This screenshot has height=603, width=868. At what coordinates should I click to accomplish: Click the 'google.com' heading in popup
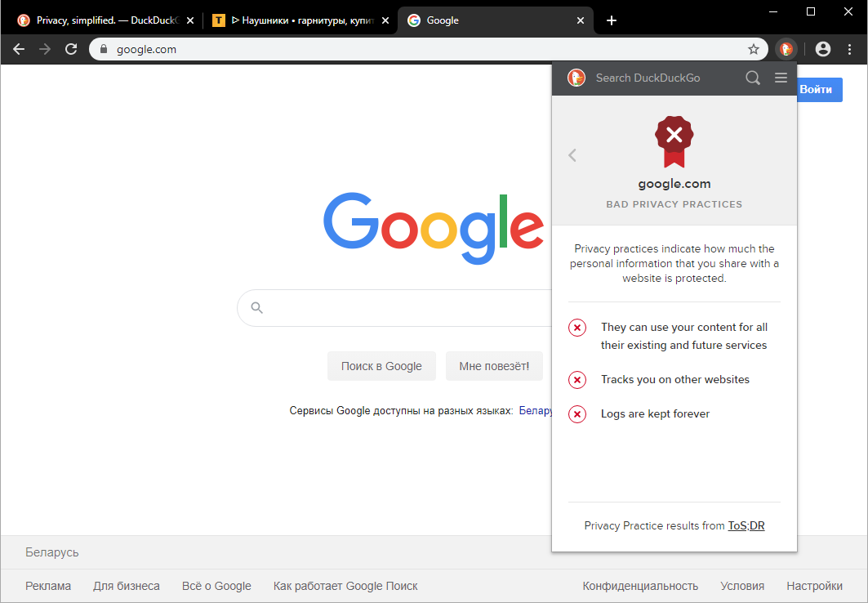(674, 183)
